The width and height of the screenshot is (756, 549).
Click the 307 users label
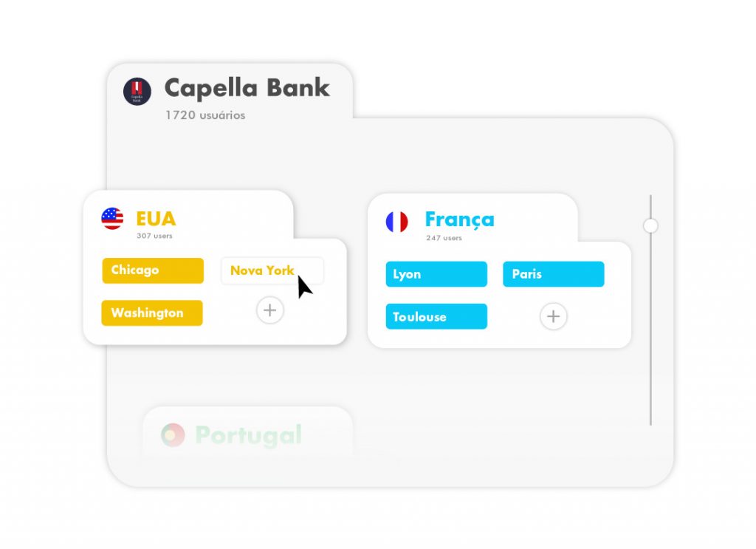pos(154,236)
